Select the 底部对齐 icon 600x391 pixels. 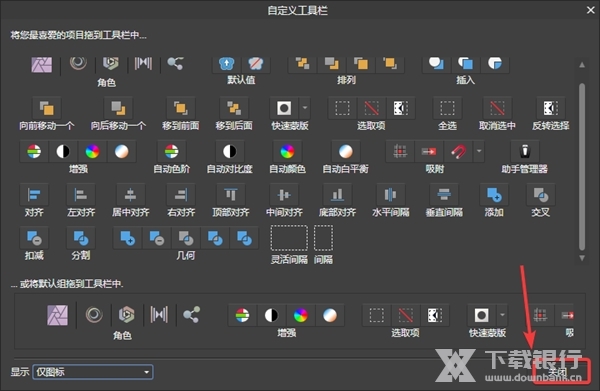coord(337,195)
